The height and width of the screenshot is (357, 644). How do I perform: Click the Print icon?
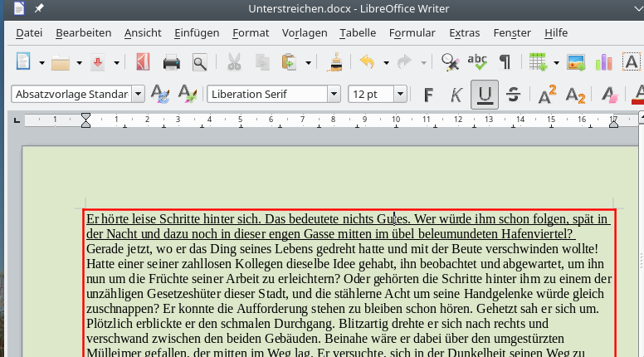(x=171, y=63)
